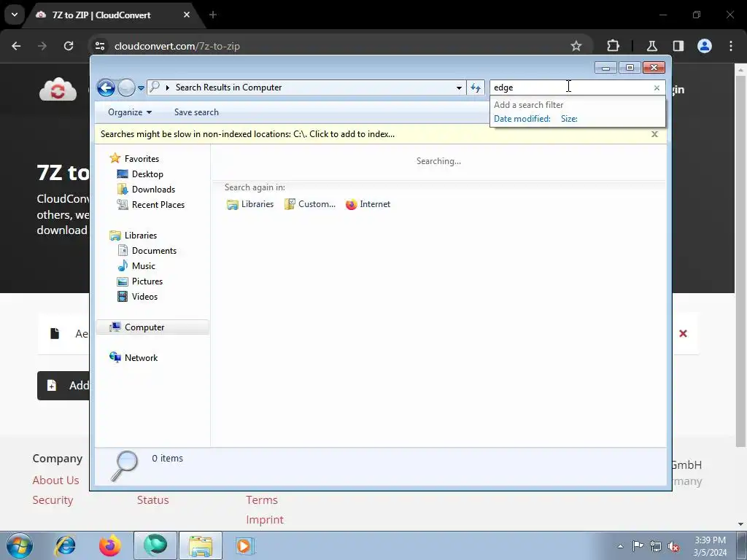Click the refresh button beside address bar
This screenshot has width=747, height=560.
(476, 87)
